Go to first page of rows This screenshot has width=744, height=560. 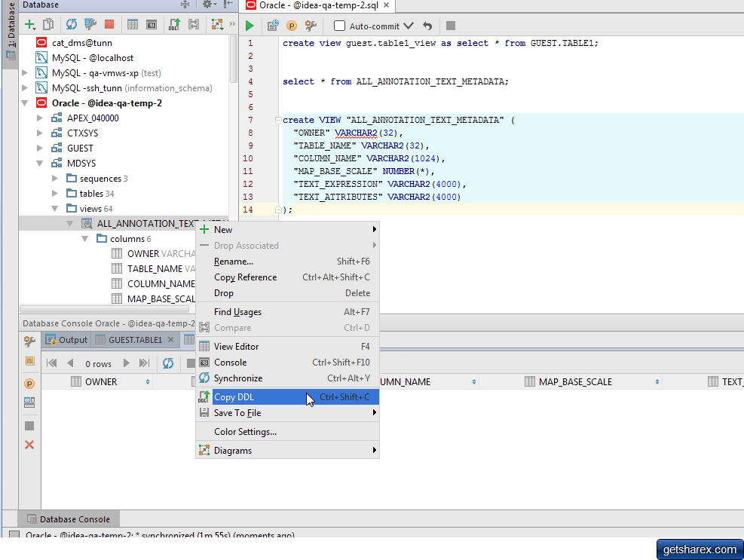pos(52,363)
